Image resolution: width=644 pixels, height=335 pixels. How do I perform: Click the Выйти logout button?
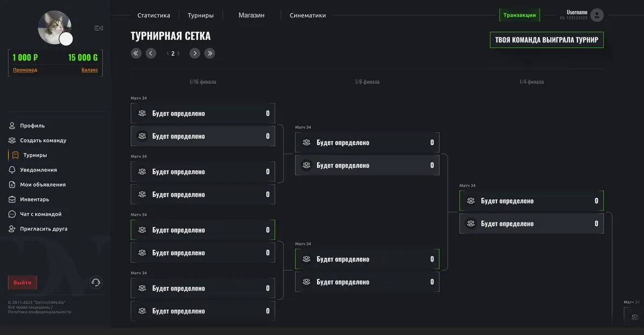23,282
